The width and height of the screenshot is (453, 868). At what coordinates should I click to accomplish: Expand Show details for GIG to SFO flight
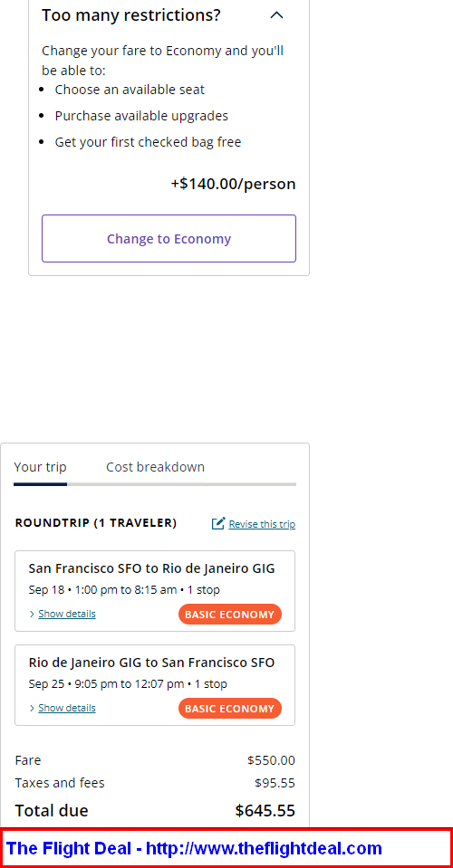[67, 708]
